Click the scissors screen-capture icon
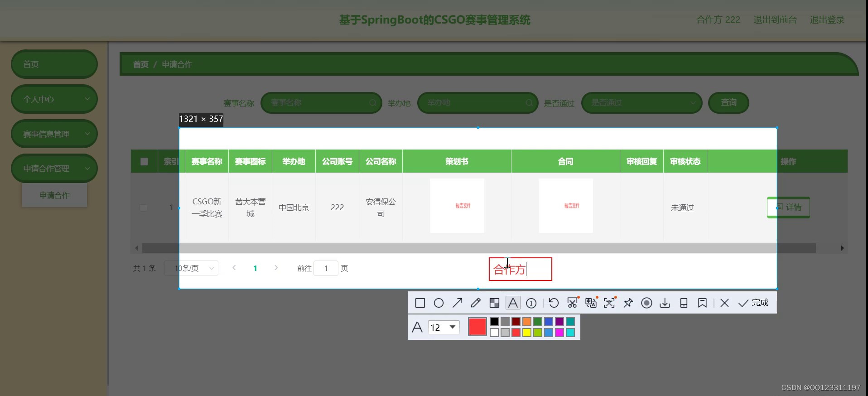The height and width of the screenshot is (396, 868). (573, 303)
